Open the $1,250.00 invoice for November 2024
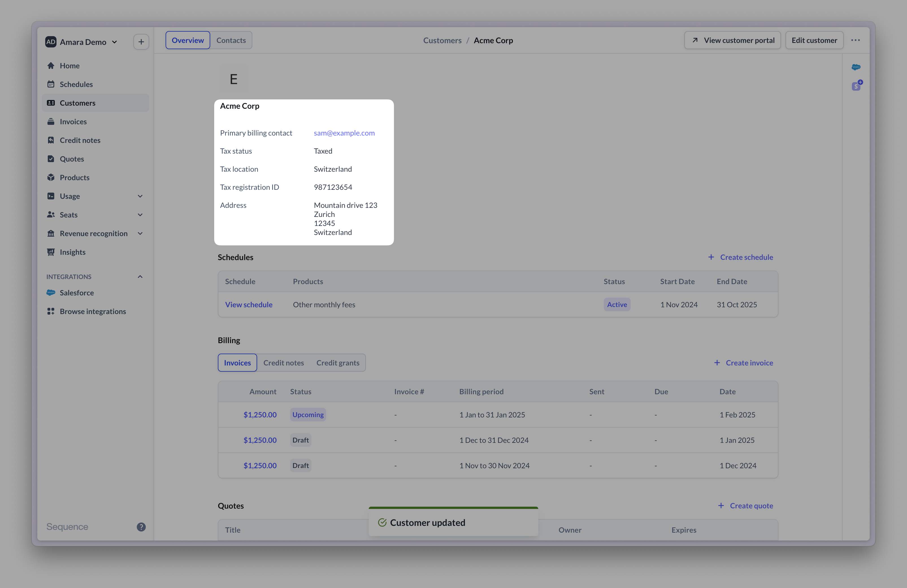Image resolution: width=907 pixels, height=588 pixels. coord(260,465)
